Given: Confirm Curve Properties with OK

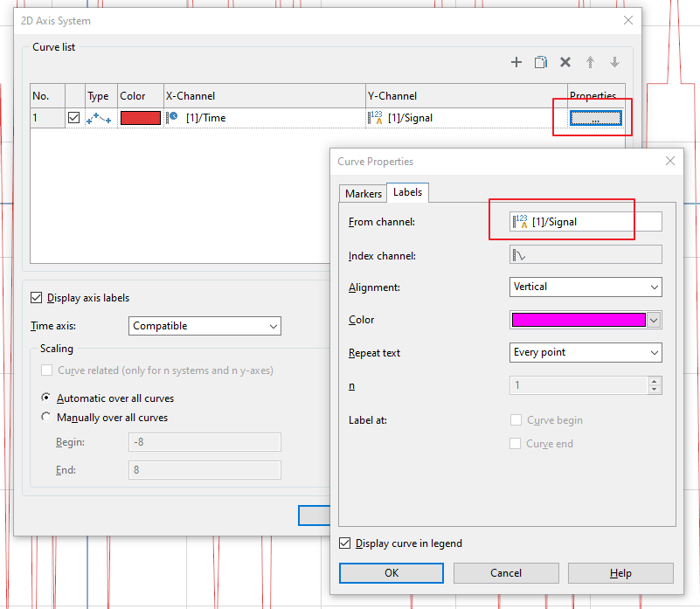Looking at the screenshot, I should [391, 572].
